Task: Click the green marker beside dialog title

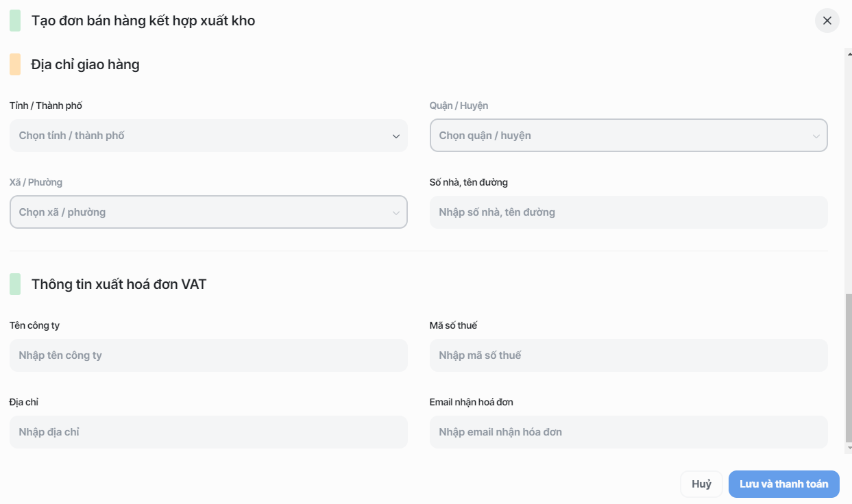Action: 15,21
